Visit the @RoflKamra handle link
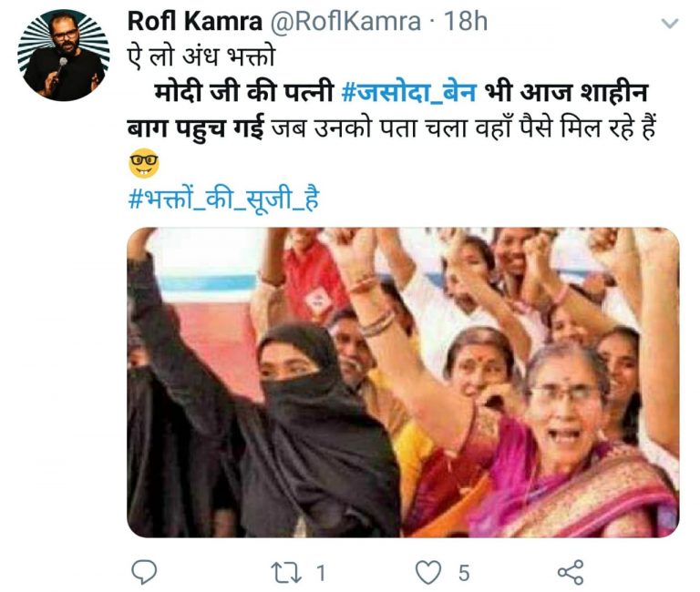The width and height of the screenshot is (700, 592). click(345, 22)
